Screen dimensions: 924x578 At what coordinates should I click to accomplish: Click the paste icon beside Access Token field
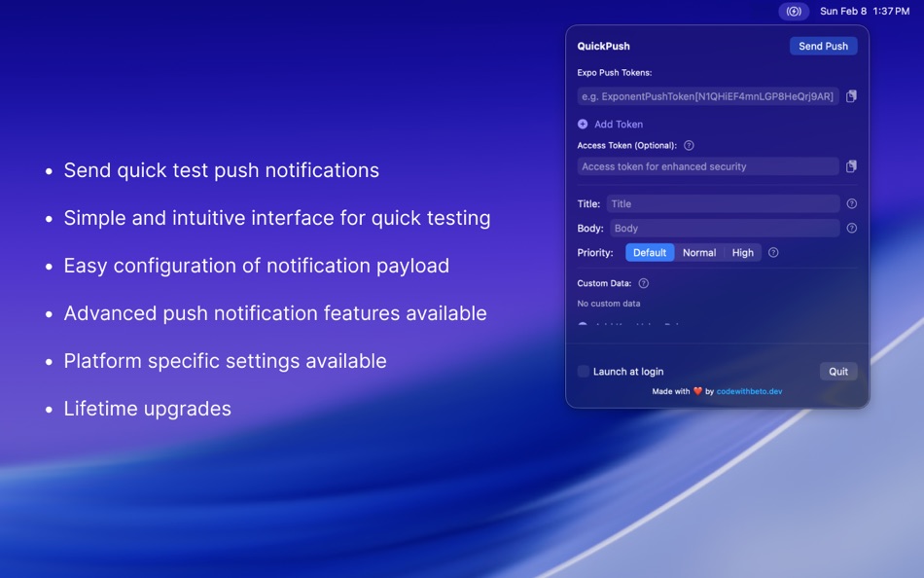tap(851, 166)
